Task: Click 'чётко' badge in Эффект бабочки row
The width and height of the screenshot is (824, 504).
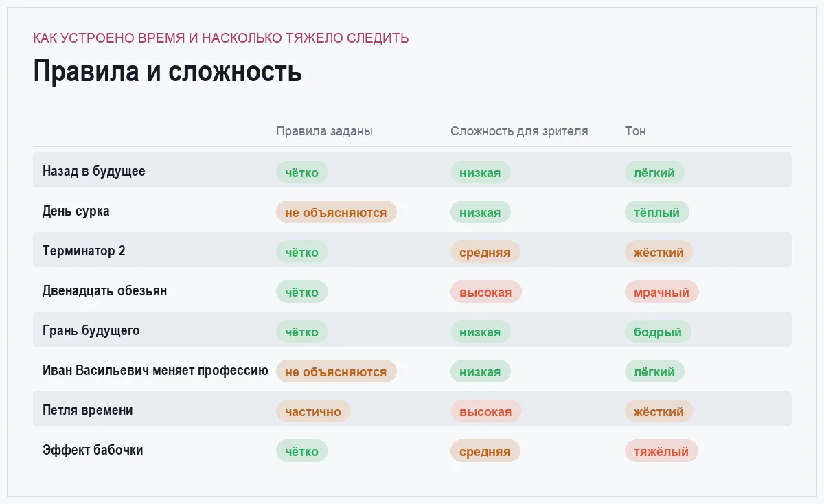Action: pos(302,451)
